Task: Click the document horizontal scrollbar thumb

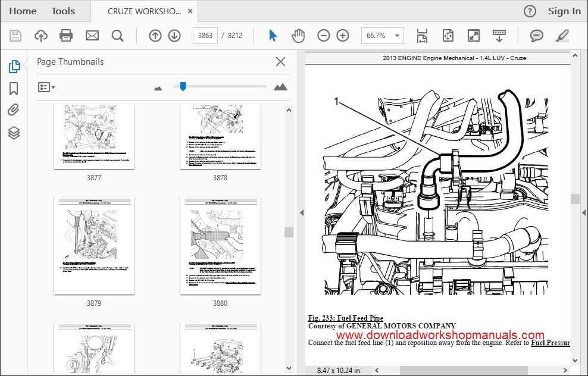Action: [464, 371]
